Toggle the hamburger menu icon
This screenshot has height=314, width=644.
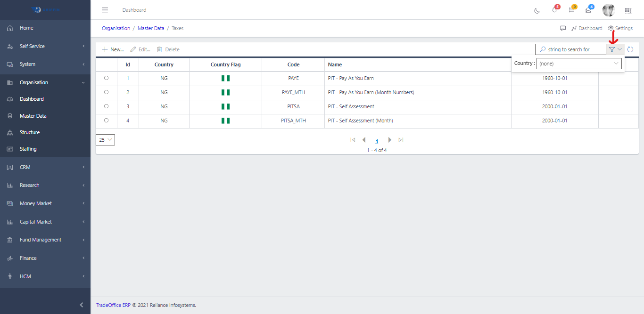click(105, 10)
